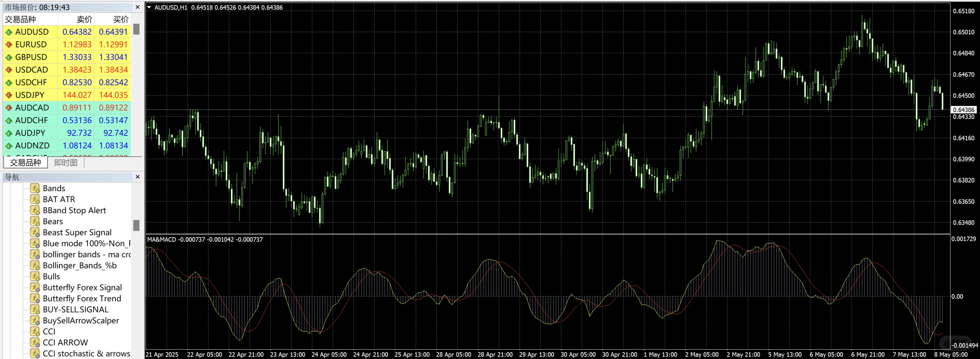This screenshot has height=359, width=980.
Task: Click the Bulls indicator icon
Action: point(35,277)
